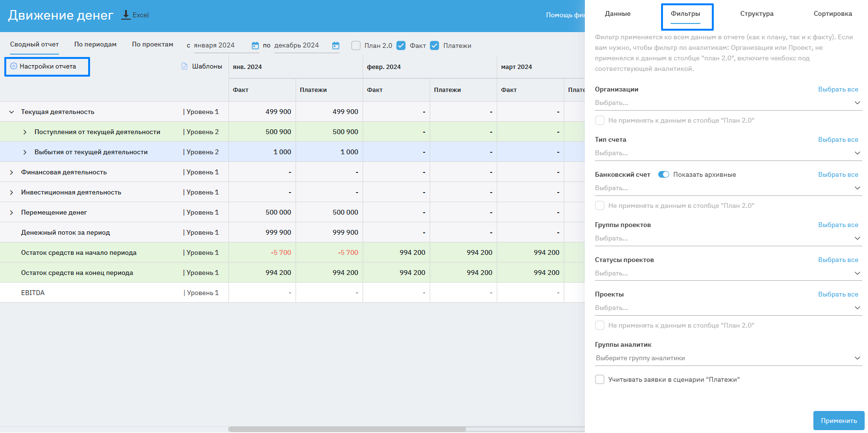868x433 pixels.
Task: Expand Поступления от текущей деятельности row
Action: [25, 132]
